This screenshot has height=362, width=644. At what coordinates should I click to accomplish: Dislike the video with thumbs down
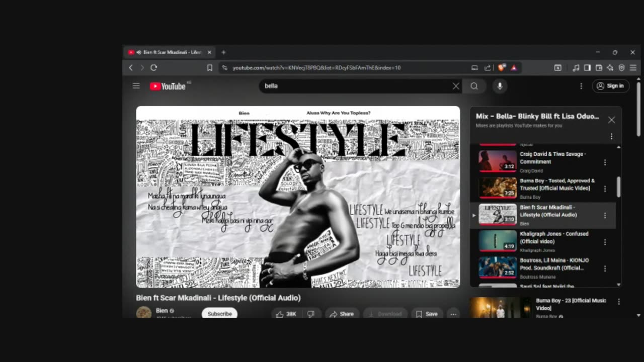(311, 314)
